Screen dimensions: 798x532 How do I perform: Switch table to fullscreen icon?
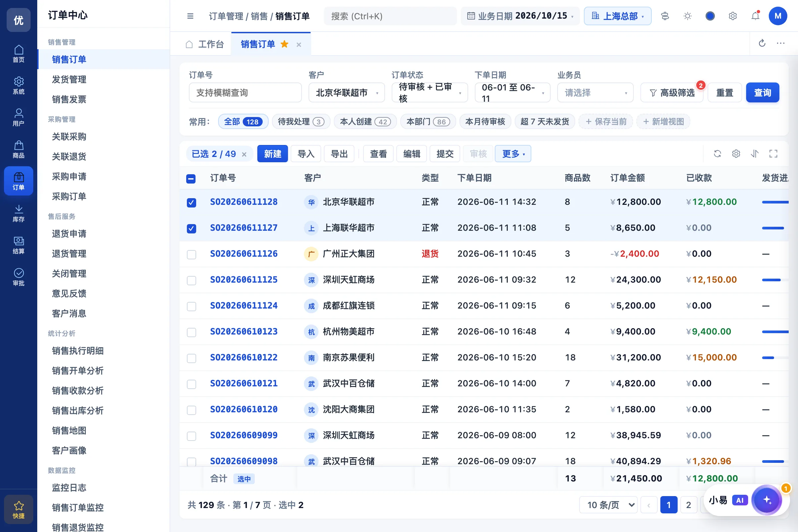pos(773,154)
